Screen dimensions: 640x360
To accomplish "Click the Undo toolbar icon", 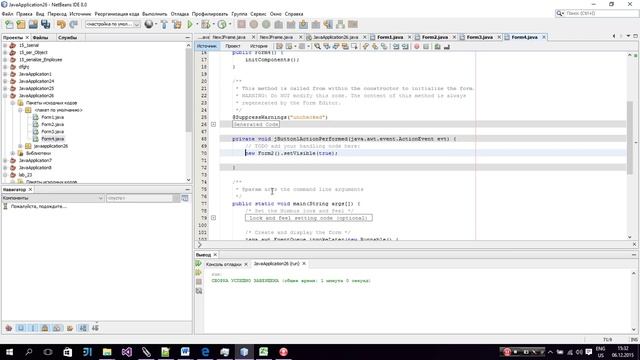I will [61, 24].
